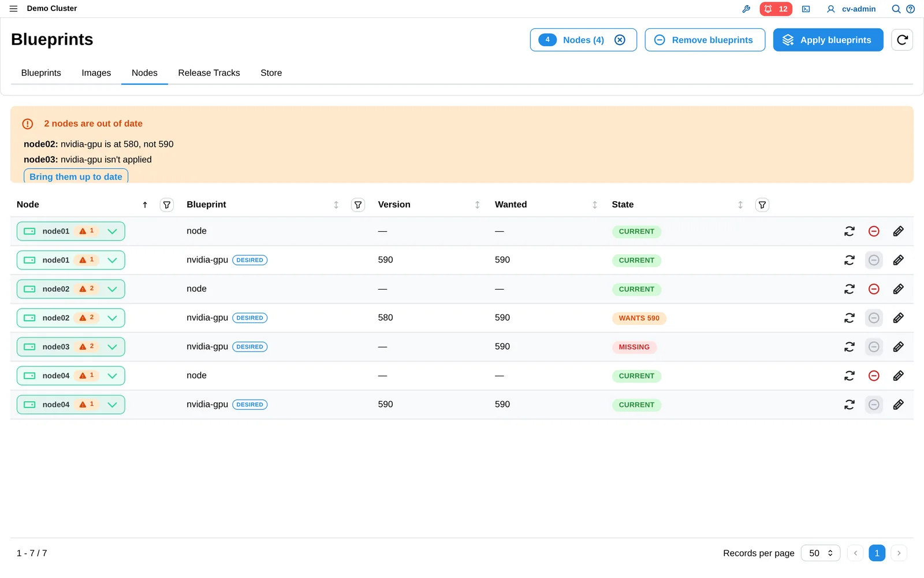Open the Release Tracks tab
924x578 pixels.
(x=209, y=73)
